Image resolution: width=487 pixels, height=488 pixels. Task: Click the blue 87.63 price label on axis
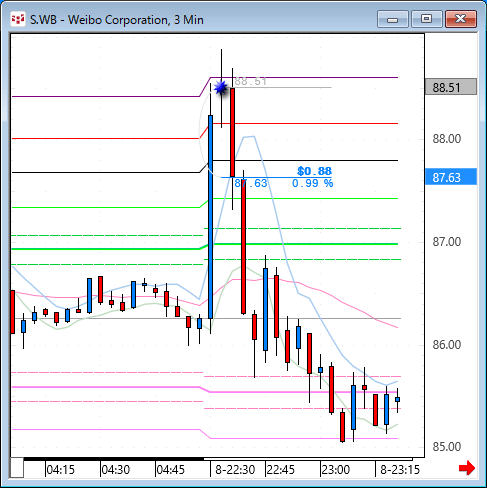[x=451, y=177]
